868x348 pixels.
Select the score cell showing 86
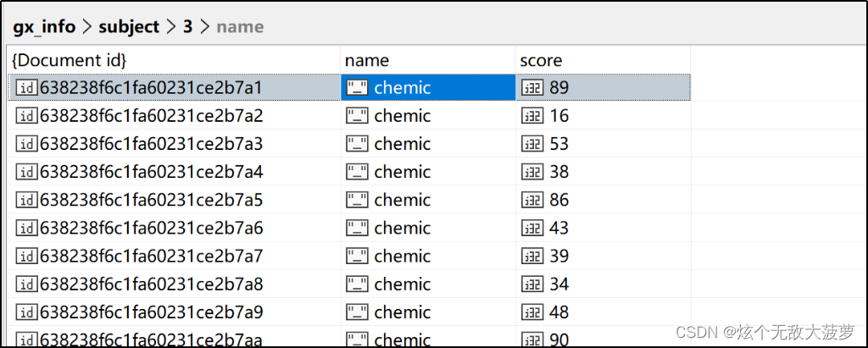pos(603,200)
